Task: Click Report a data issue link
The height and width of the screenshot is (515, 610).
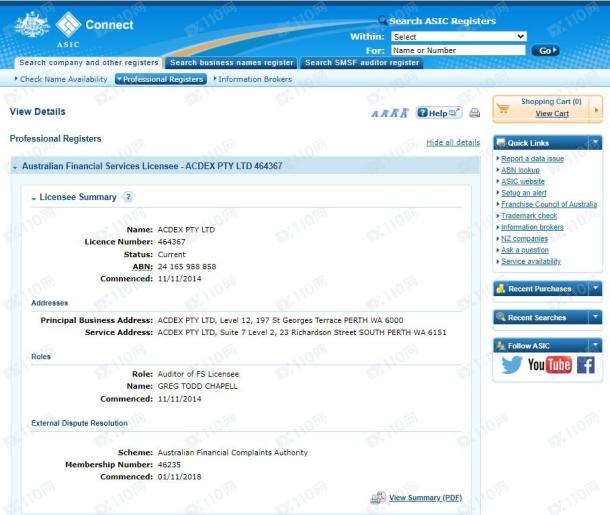Action: tap(532, 159)
